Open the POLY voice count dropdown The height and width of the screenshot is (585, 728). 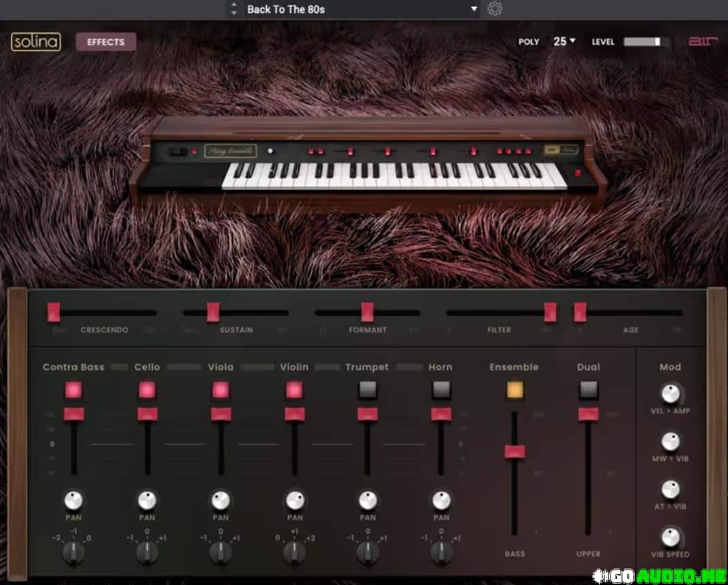pos(564,42)
